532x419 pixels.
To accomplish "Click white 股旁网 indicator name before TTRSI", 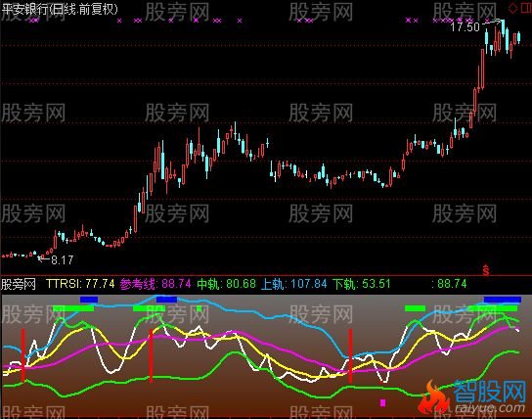I will coord(19,284).
